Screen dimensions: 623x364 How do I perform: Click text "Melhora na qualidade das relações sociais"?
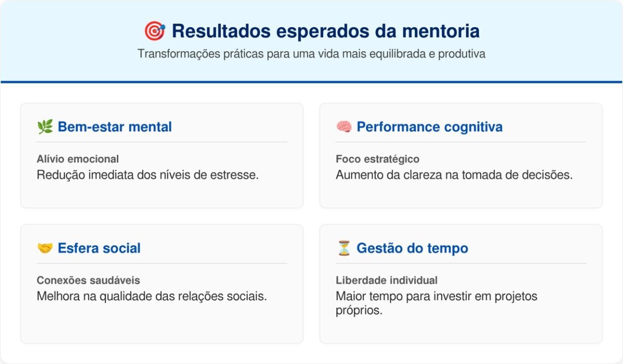pyautogui.click(x=152, y=296)
